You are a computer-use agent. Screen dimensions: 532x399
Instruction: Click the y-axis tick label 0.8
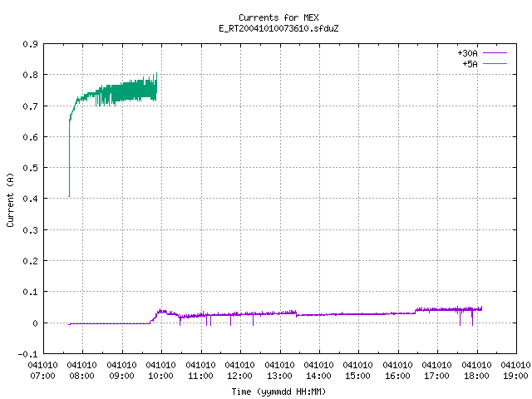click(30, 75)
